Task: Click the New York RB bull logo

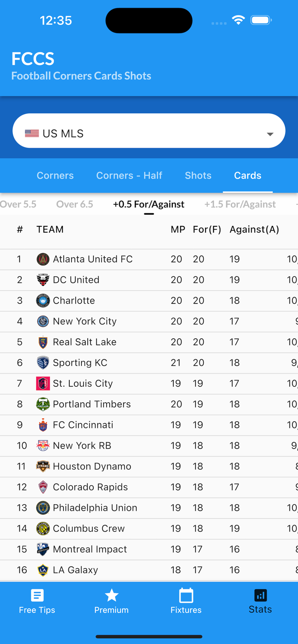Action: 43,446
